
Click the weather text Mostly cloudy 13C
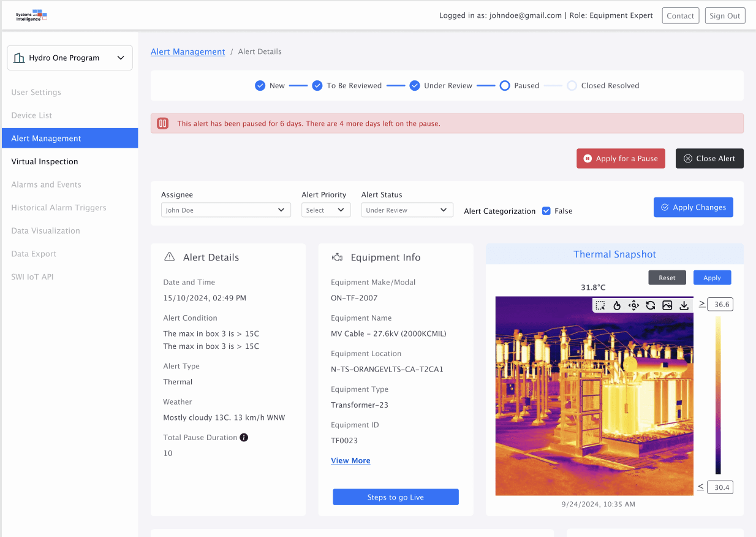tap(224, 418)
